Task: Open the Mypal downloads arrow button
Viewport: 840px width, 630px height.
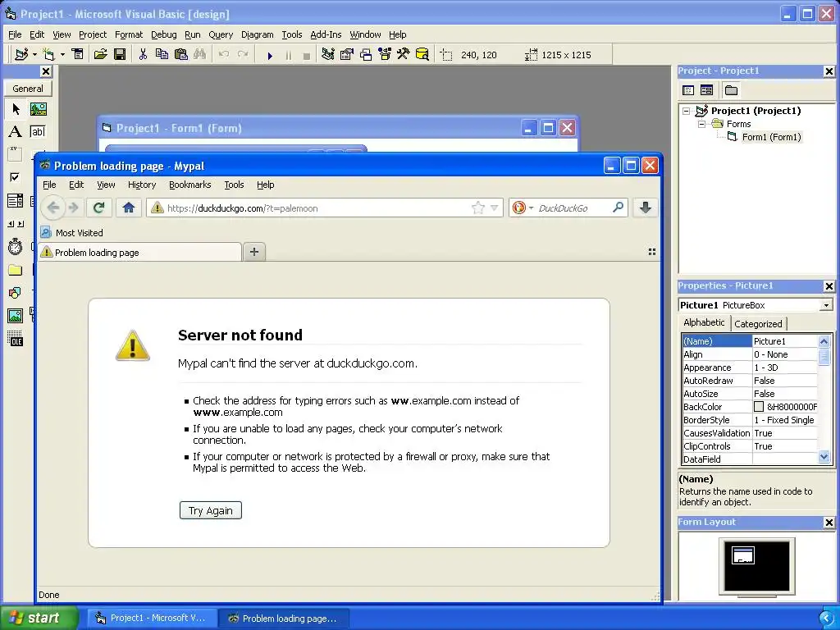Action: (x=646, y=208)
